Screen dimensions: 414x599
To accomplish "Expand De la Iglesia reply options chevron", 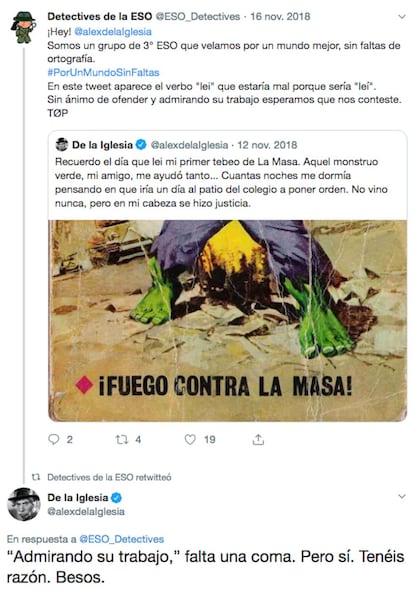I will point(401,496).
